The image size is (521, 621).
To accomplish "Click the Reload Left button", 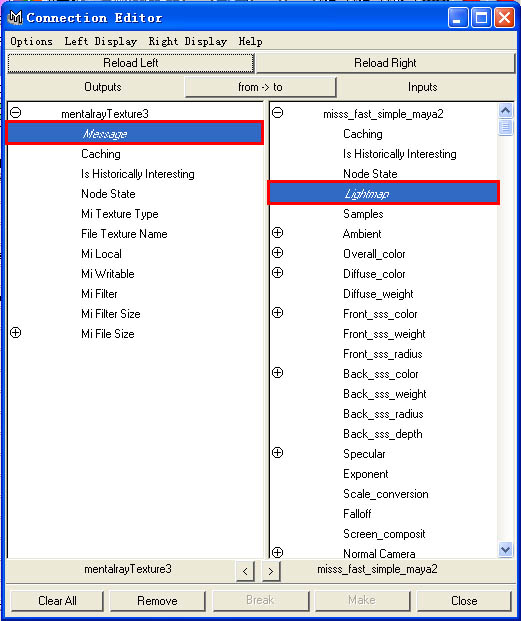I will [x=131, y=63].
